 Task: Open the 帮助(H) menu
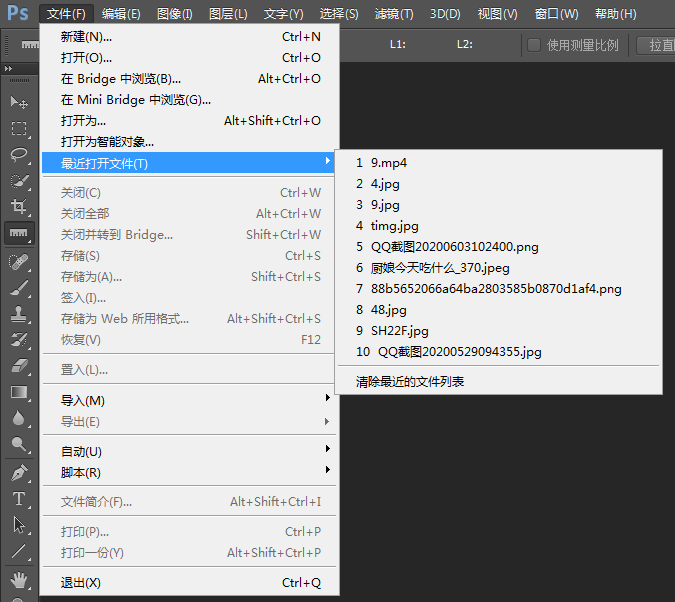[x=616, y=14]
